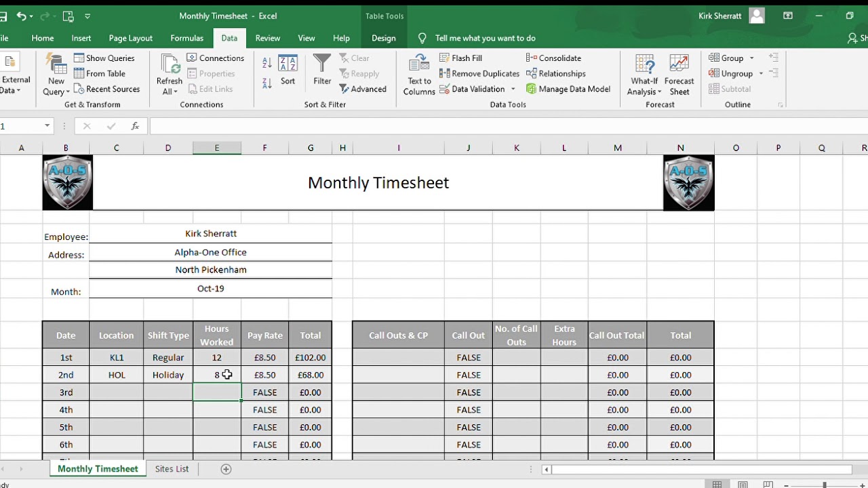Select the Alpha-One Office address cell
868x488 pixels.
pyautogui.click(x=210, y=252)
